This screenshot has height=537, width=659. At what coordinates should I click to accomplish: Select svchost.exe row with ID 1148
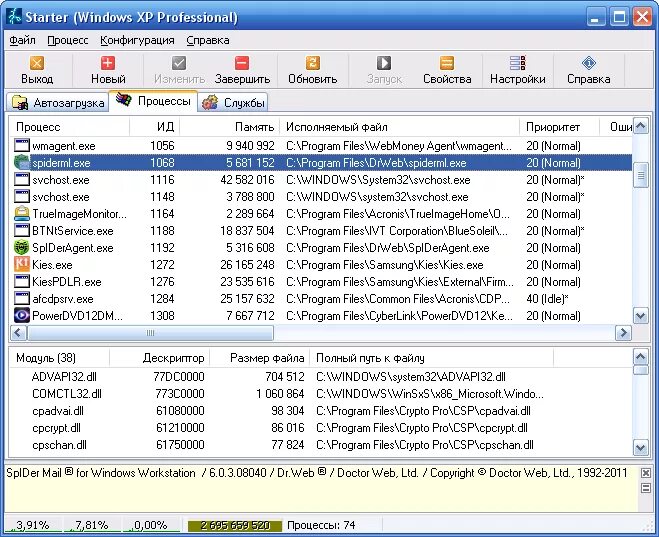[x=321, y=197]
